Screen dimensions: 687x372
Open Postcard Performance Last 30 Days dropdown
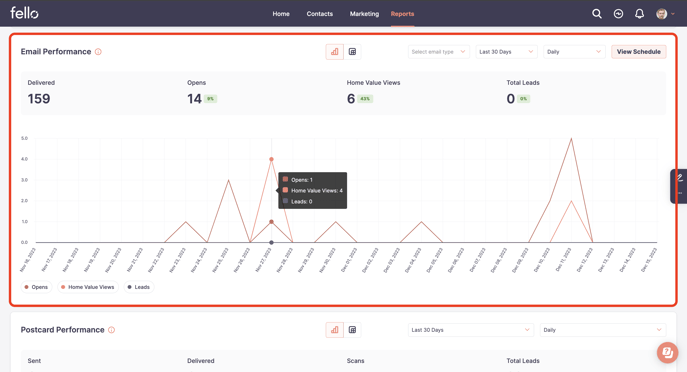[471, 330]
